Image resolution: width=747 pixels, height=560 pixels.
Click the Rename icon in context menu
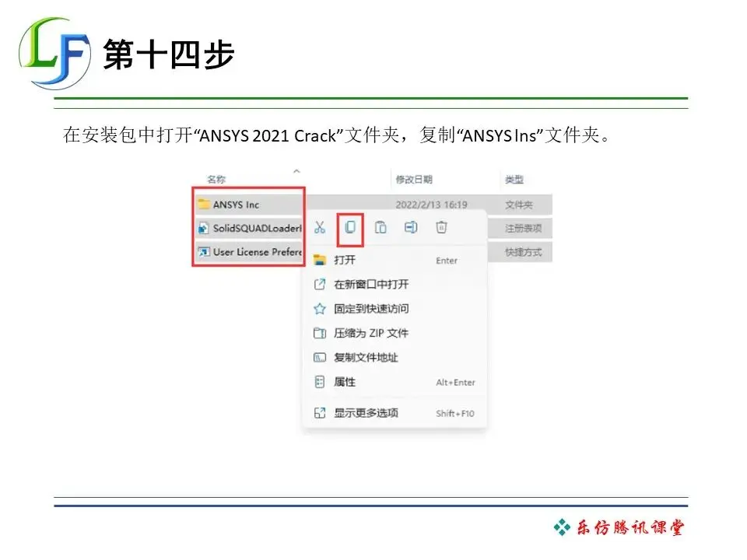click(411, 228)
